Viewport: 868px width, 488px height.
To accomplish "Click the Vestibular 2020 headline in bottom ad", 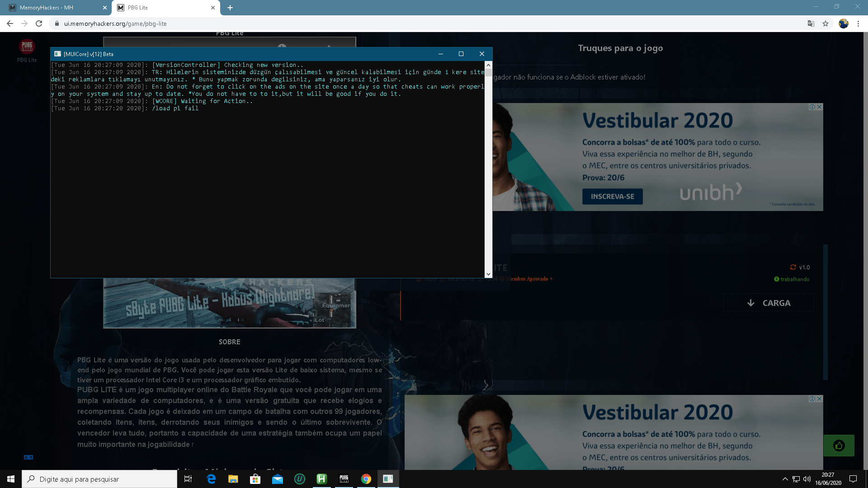I will click(657, 413).
